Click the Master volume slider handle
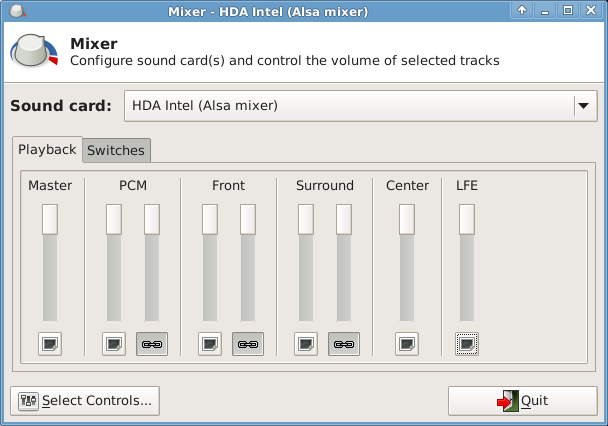Viewport: 608px width, 426px height. pos(50,219)
